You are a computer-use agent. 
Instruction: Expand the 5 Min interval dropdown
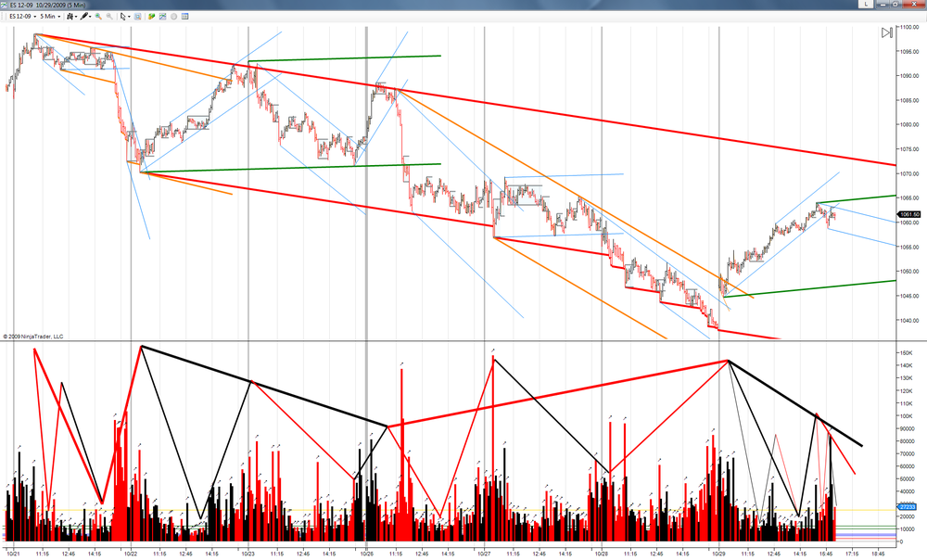[x=50, y=17]
